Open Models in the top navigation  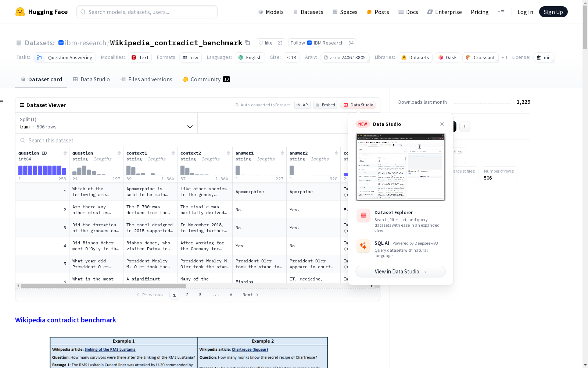(271, 12)
